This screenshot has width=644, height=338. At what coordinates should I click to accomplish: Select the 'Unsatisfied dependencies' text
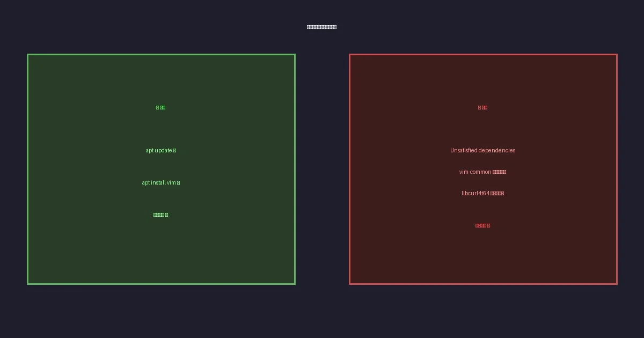coord(483,150)
